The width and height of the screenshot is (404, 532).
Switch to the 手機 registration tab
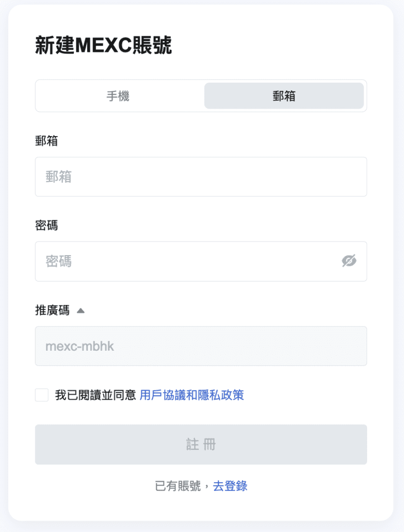[118, 96]
